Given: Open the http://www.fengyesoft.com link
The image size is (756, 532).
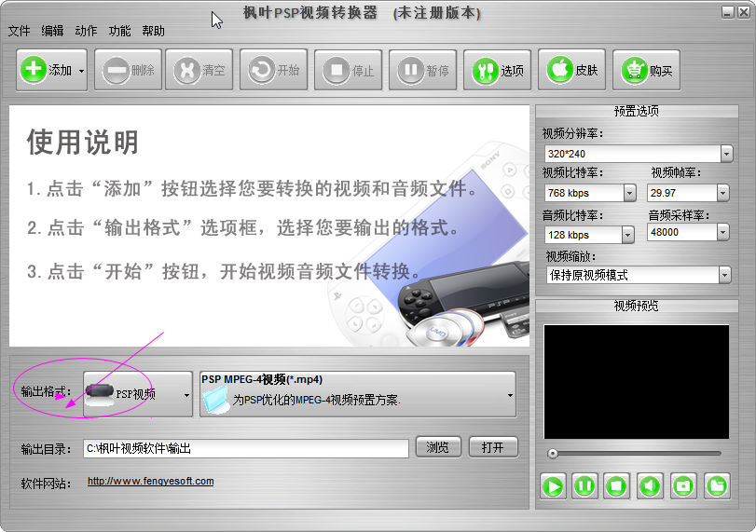Looking at the screenshot, I should coord(150,482).
